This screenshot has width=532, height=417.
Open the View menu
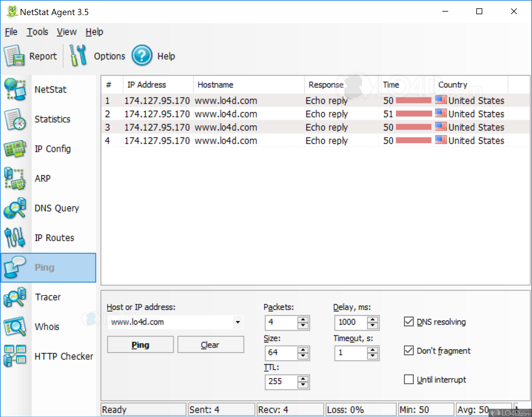pyautogui.click(x=66, y=32)
